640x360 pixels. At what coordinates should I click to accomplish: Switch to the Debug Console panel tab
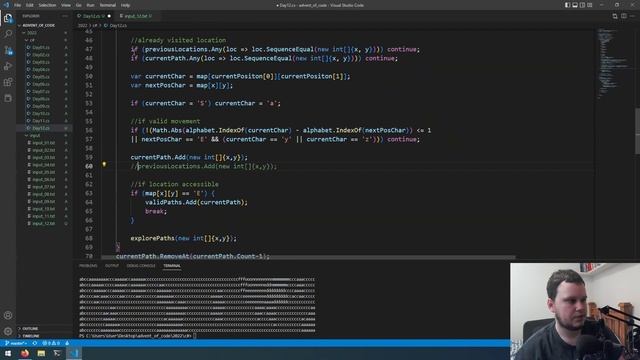(x=141, y=266)
